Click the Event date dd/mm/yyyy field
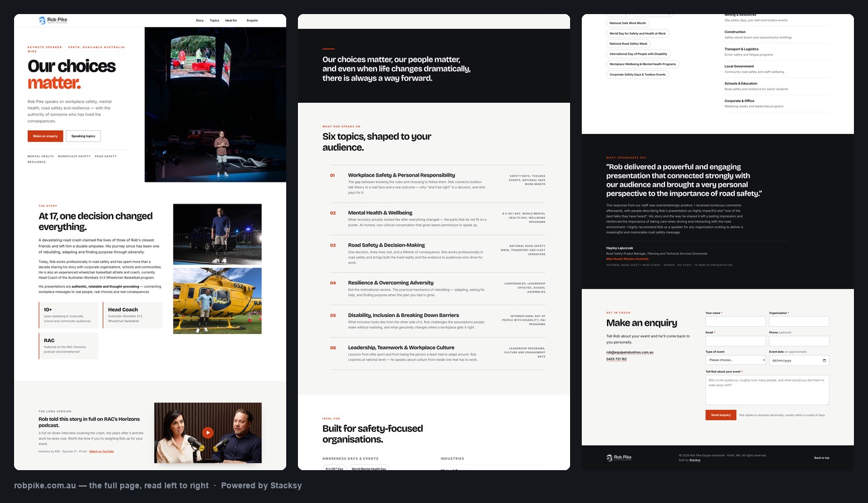The width and height of the screenshot is (868, 503). 799,360
